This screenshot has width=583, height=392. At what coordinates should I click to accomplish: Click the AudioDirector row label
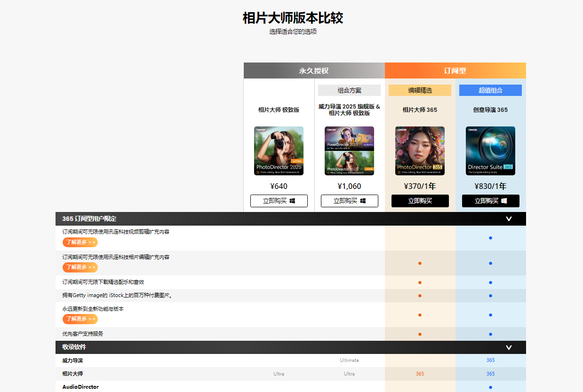pyautogui.click(x=80, y=387)
